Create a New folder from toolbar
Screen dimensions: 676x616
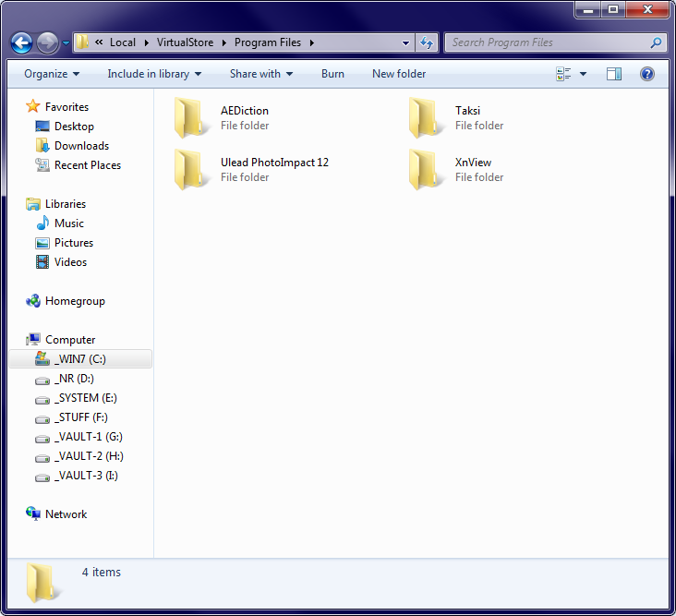point(399,74)
